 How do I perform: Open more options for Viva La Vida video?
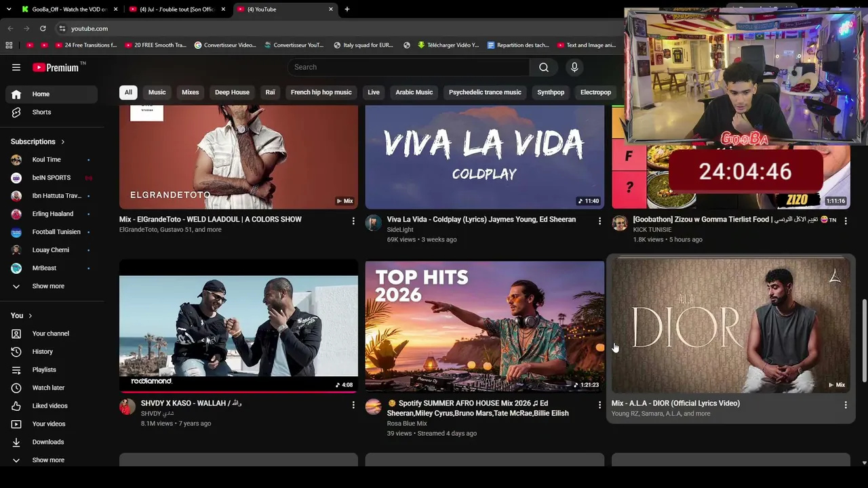[x=599, y=221]
